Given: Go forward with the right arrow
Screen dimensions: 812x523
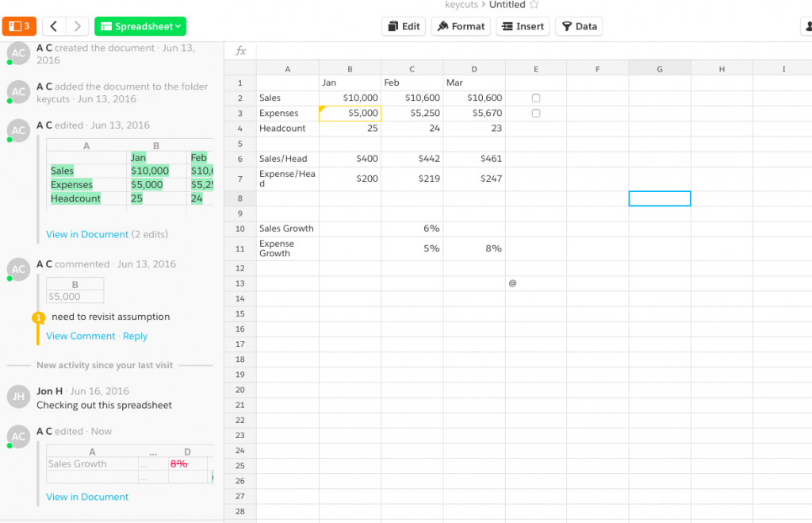Looking at the screenshot, I should (x=77, y=26).
